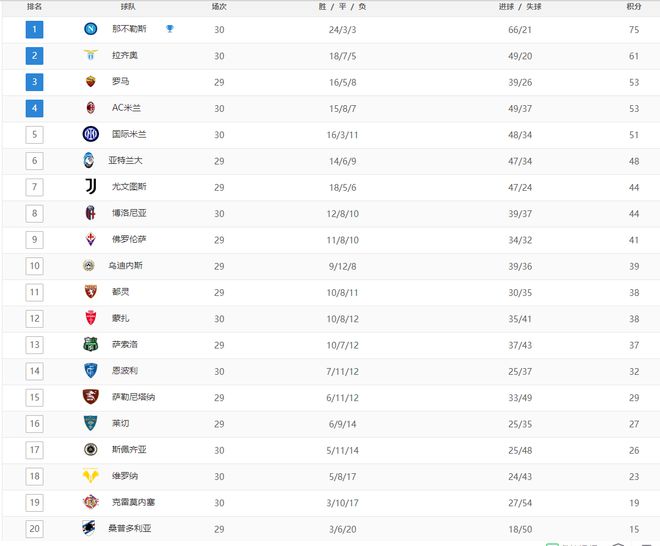660x546 pixels.
Task: Click the 场次 column header
Action: pyautogui.click(x=219, y=7)
